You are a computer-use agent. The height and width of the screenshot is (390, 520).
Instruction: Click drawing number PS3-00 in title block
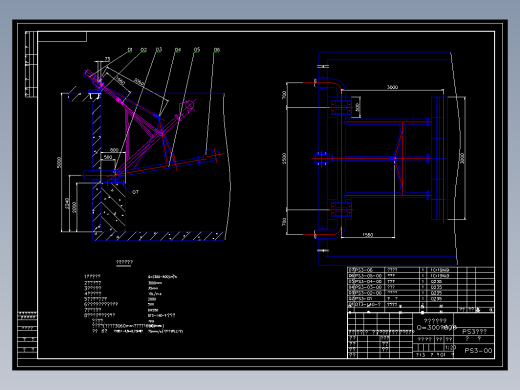tap(478, 351)
